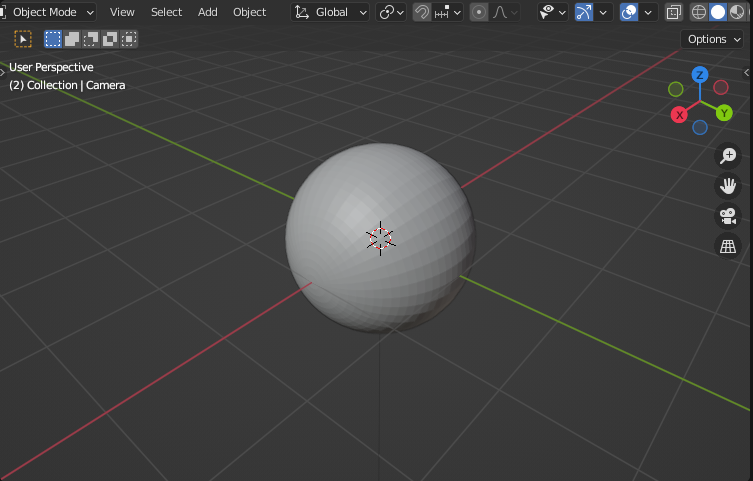Toggle show gizmos button
Image resolution: width=753 pixels, height=481 pixels.
click(x=583, y=12)
